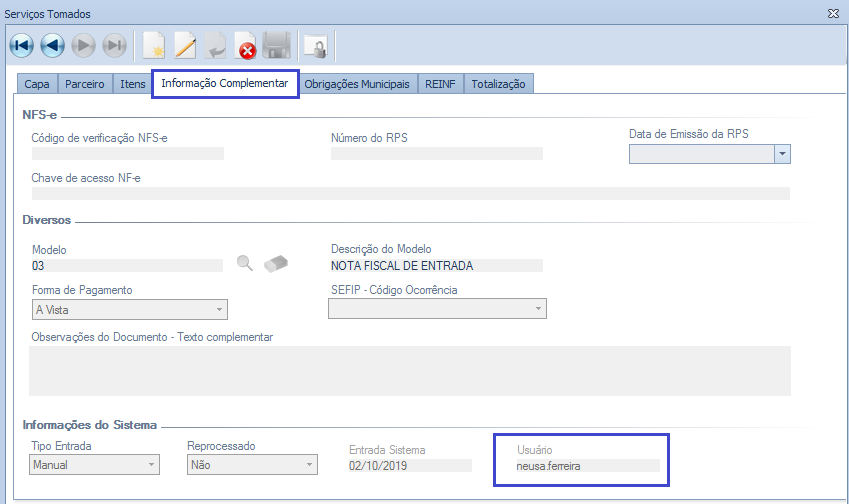Image resolution: width=849 pixels, height=504 pixels.
Task: Click the new document icon
Action: coord(154,46)
